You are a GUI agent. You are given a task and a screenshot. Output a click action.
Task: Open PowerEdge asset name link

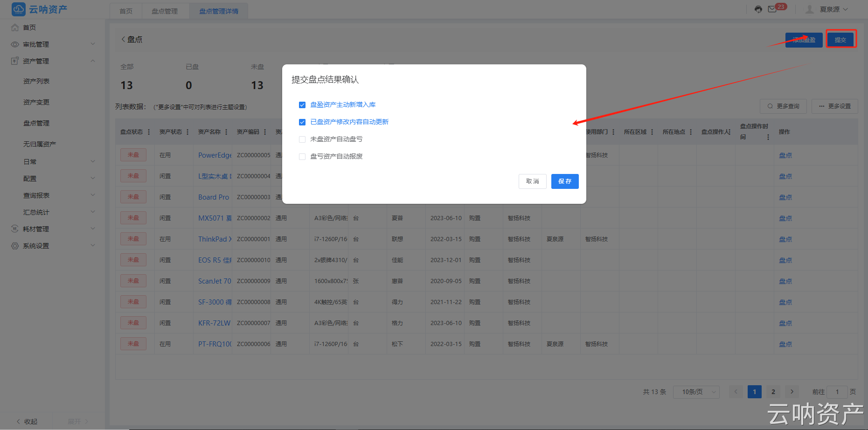pyautogui.click(x=215, y=155)
